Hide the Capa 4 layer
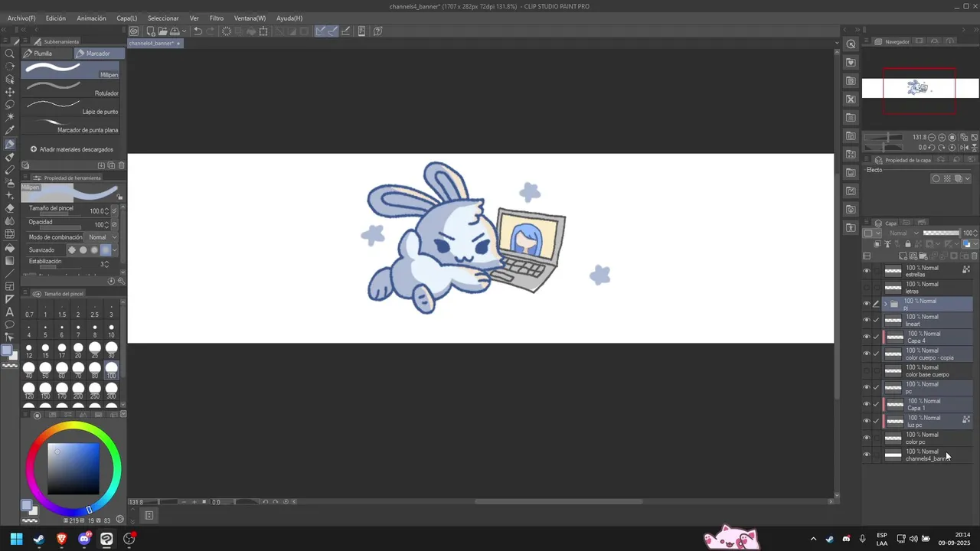 [x=867, y=337]
